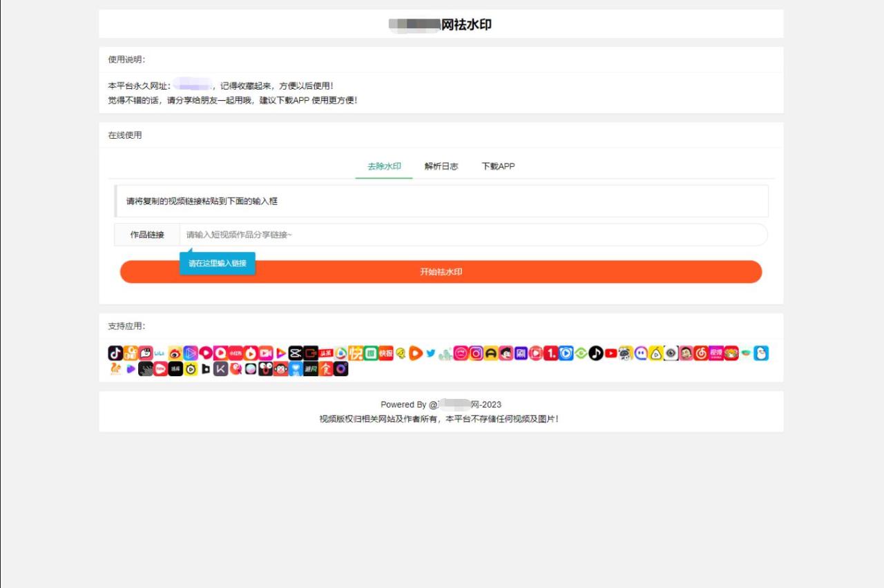Viewport: 884px width, 588px height.
Task: Select the 去除水印 tab
Action: 383,166
